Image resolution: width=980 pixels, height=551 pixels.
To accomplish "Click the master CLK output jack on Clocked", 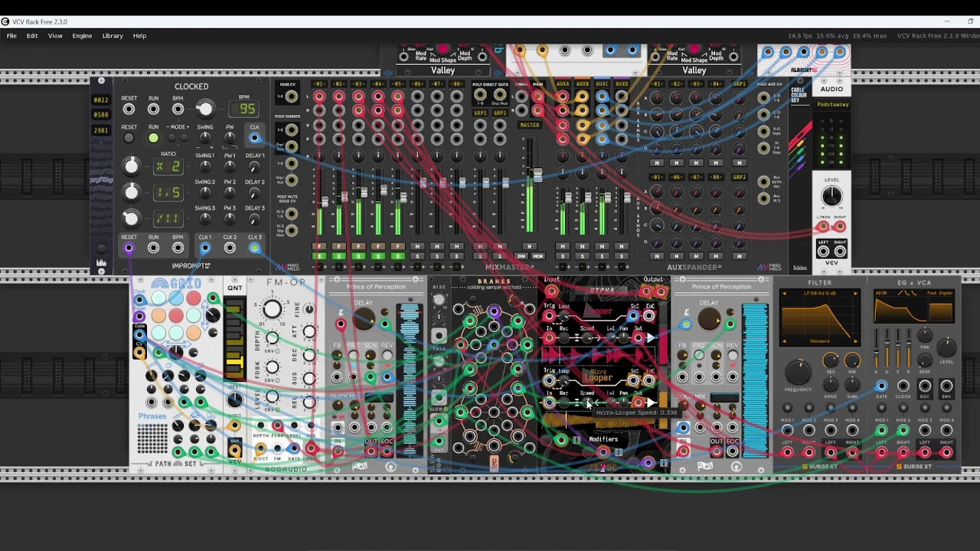I will click(x=254, y=139).
